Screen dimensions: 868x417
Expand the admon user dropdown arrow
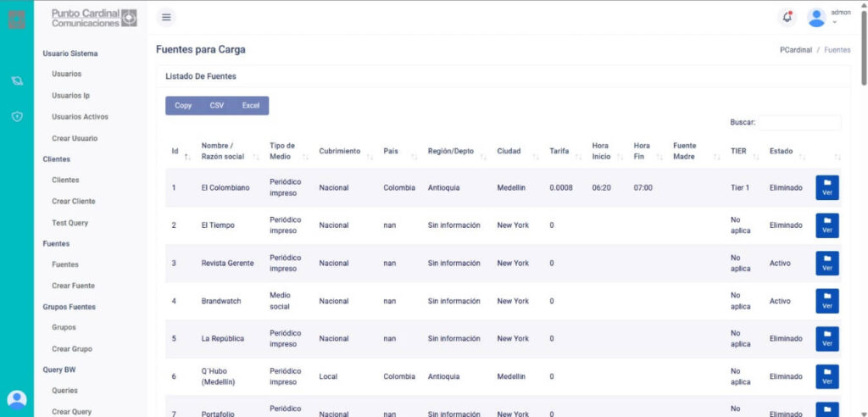pyautogui.click(x=835, y=23)
